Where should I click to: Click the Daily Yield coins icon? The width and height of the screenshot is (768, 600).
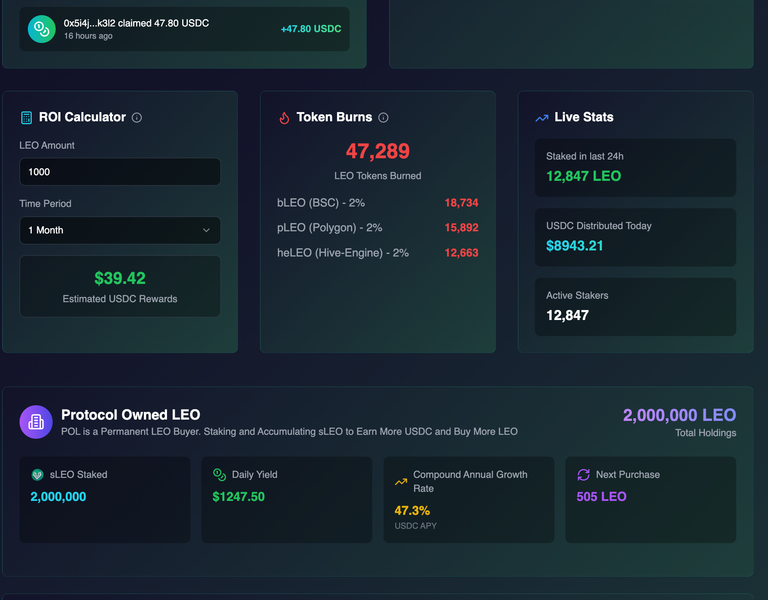[219, 474]
